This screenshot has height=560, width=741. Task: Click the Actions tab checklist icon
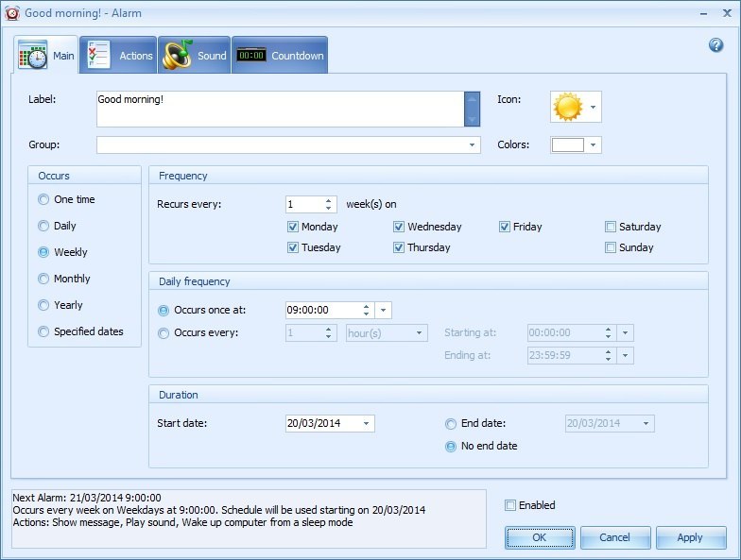coord(99,55)
